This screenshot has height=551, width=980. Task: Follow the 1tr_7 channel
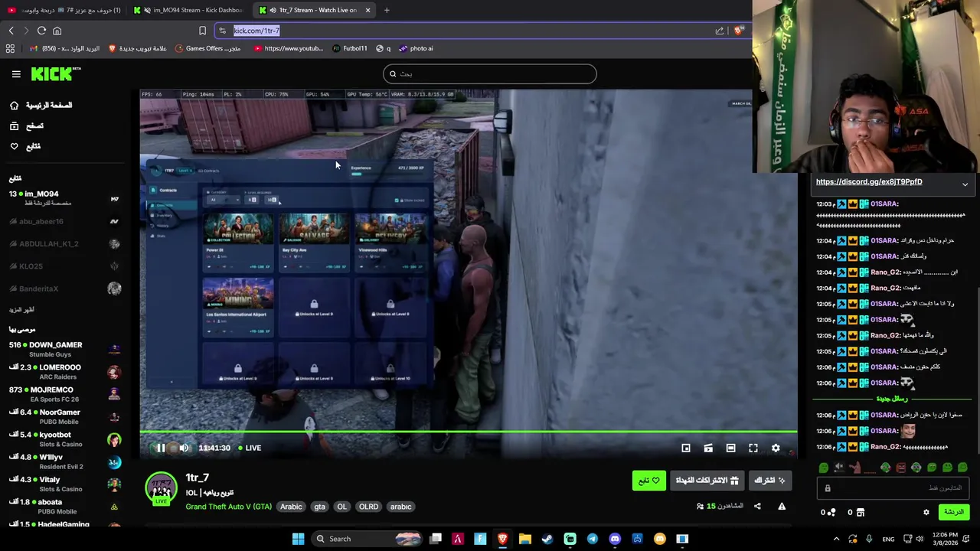pyautogui.click(x=648, y=481)
